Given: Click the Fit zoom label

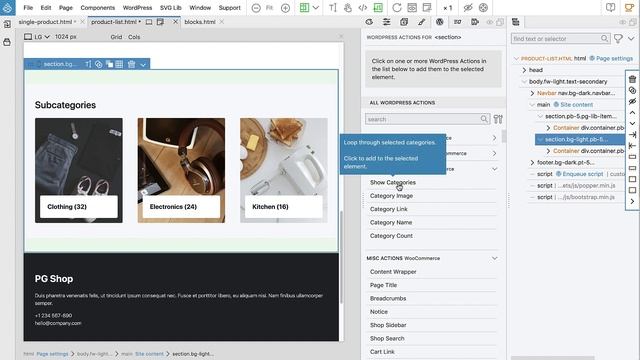Looking at the screenshot, I should (269, 8).
